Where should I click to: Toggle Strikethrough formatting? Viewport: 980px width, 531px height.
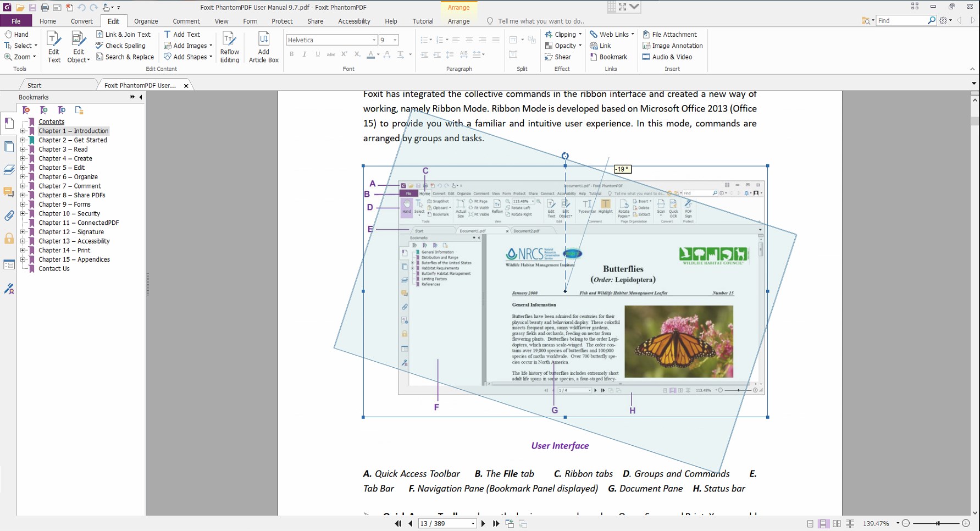pyautogui.click(x=331, y=54)
